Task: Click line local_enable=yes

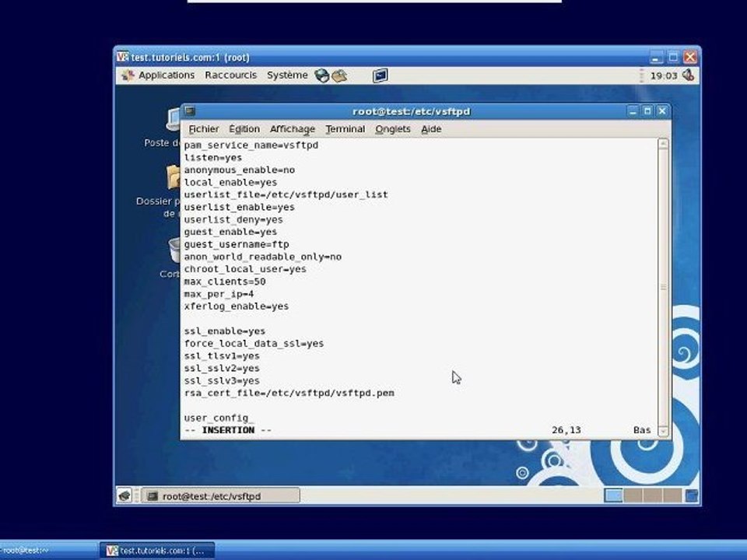Action: (x=230, y=182)
